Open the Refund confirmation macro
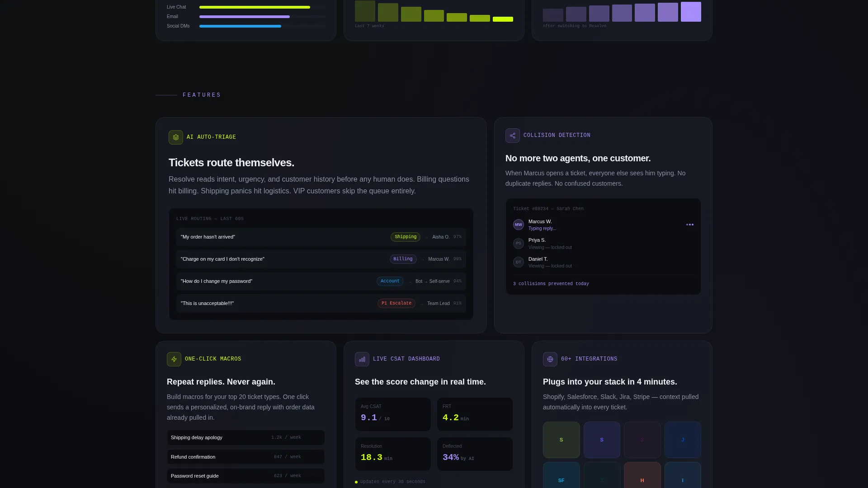The width and height of the screenshot is (868, 488). pos(246,457)
